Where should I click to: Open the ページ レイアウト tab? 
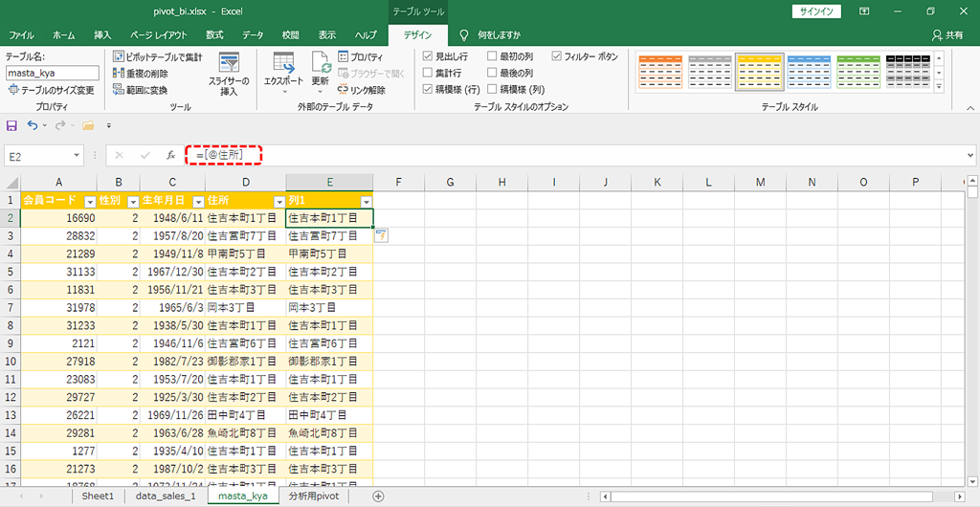[159, 35]
